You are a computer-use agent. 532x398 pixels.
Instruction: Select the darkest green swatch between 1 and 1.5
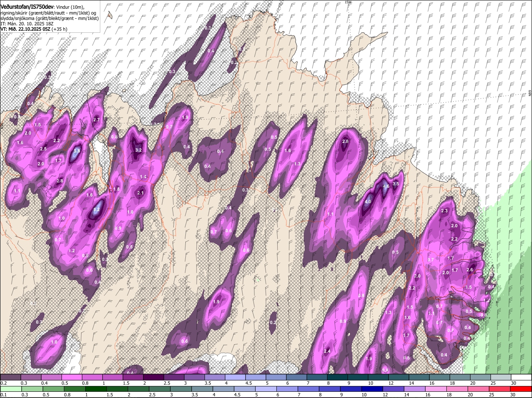[97, 389]
